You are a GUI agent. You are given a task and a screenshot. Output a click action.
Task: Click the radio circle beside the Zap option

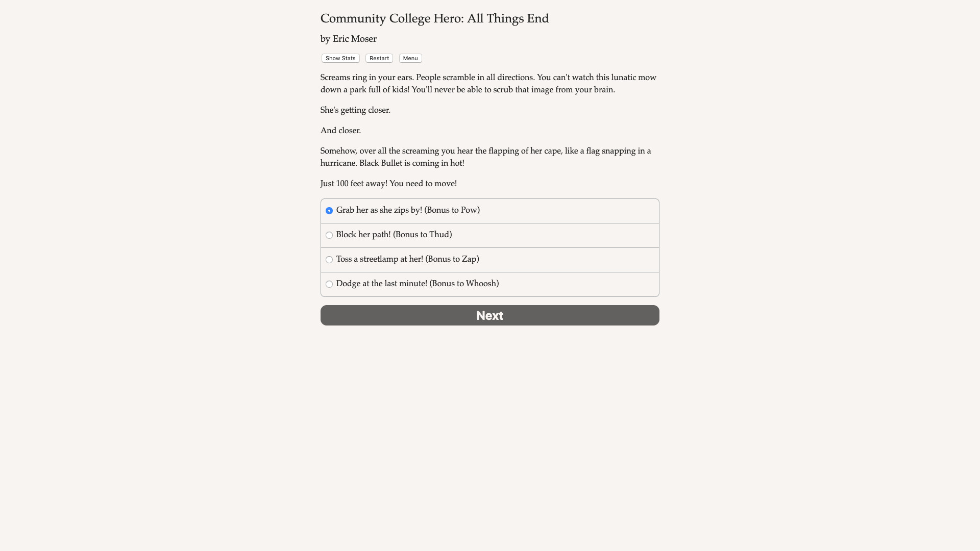[329, 260]
